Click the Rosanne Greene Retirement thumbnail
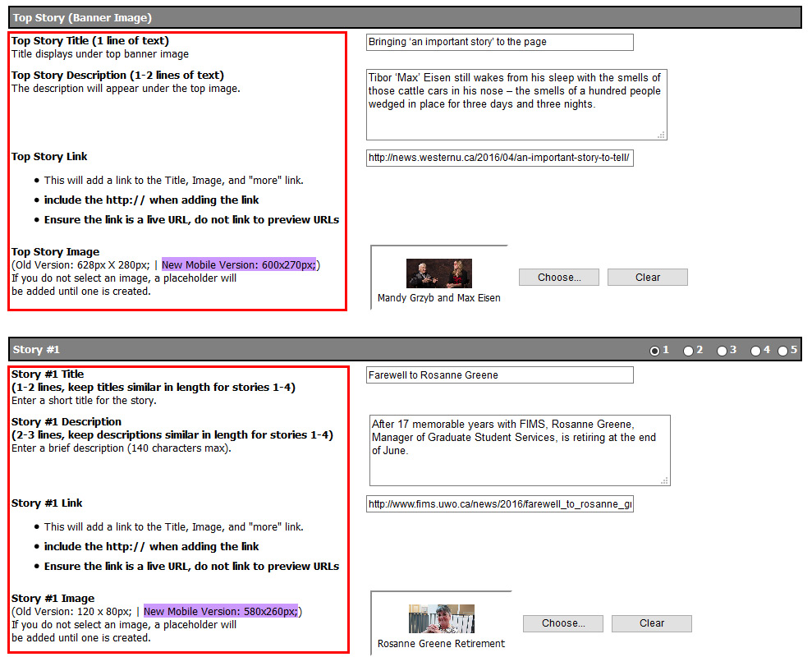The height and width of the screenshot is (657, 812). pos(442,619)
